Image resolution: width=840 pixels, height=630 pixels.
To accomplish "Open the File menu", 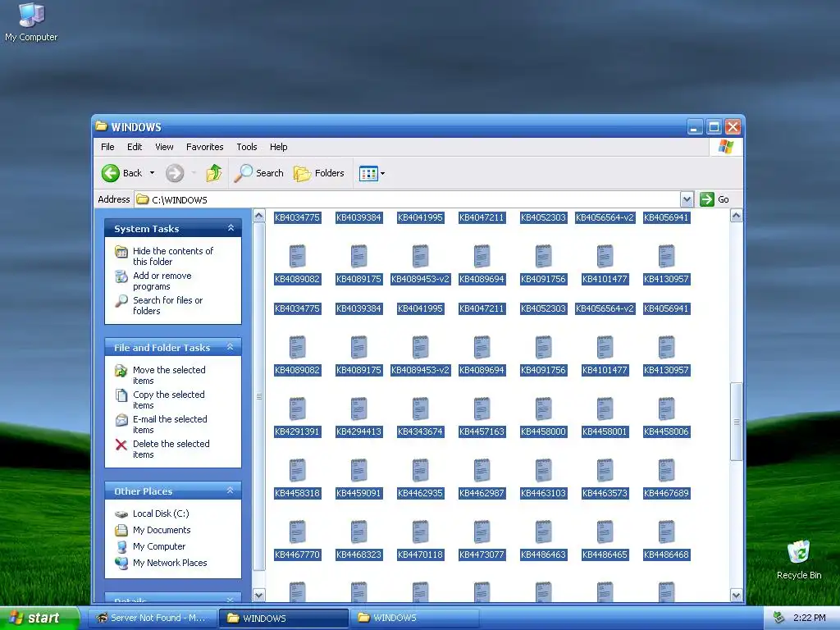I will pyautogui.click(x=107, y=147).
